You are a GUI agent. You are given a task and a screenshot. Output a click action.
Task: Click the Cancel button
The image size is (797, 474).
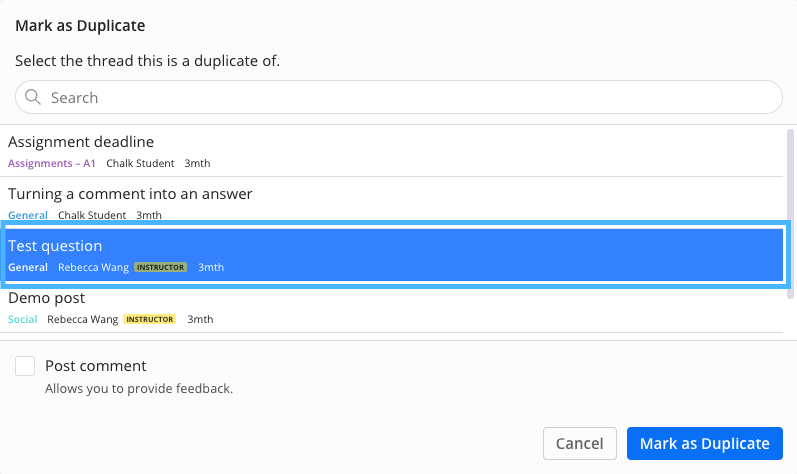coord(579,443)
